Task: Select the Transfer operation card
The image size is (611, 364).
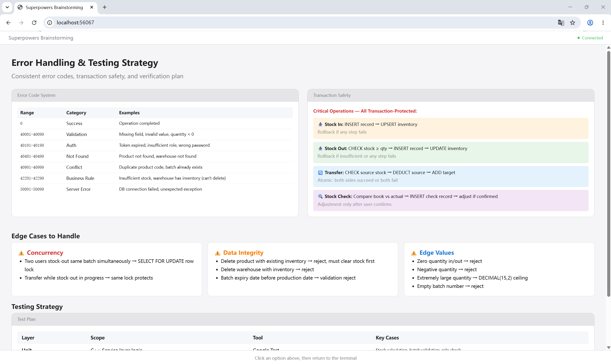Action: click(x=451, y=176)
